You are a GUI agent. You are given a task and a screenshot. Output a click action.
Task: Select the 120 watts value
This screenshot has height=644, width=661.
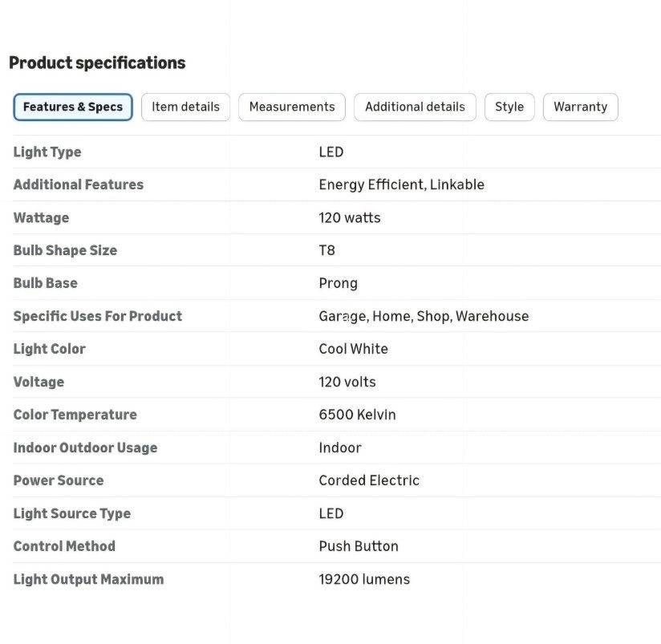click(x=350, y=218)
